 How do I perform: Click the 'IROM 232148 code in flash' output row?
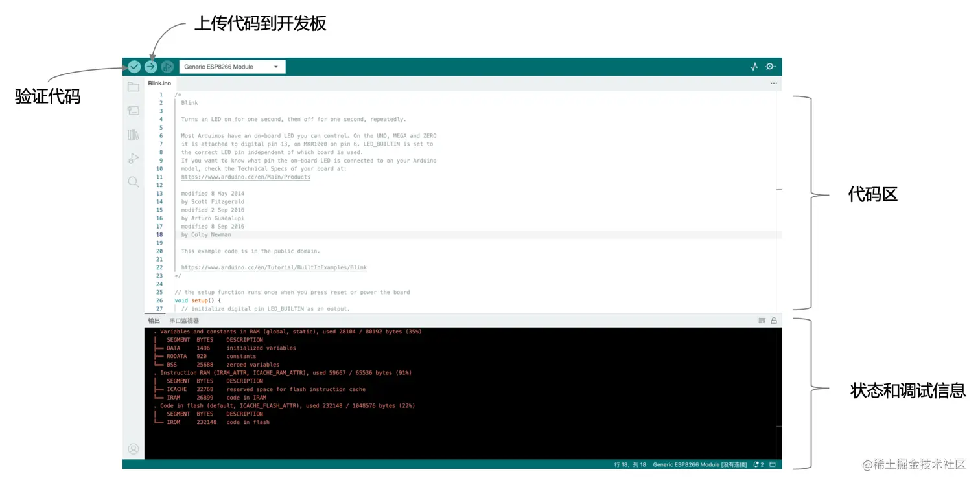coord(212,422)
